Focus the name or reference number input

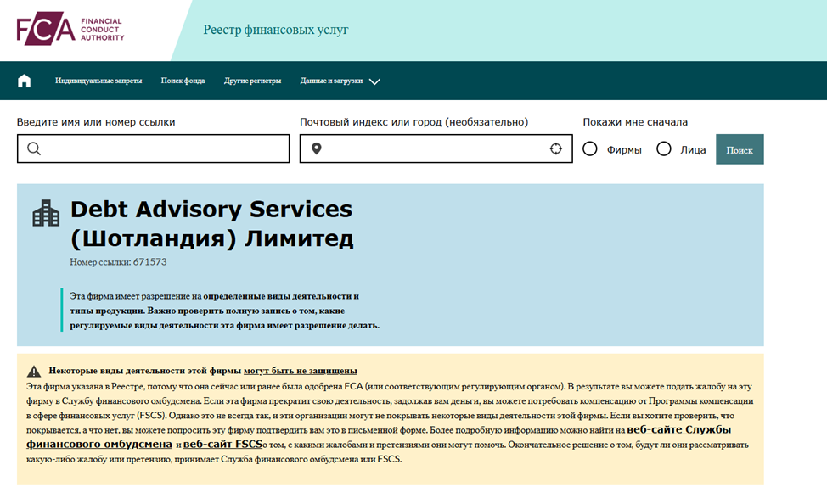[x=154, y=148]
